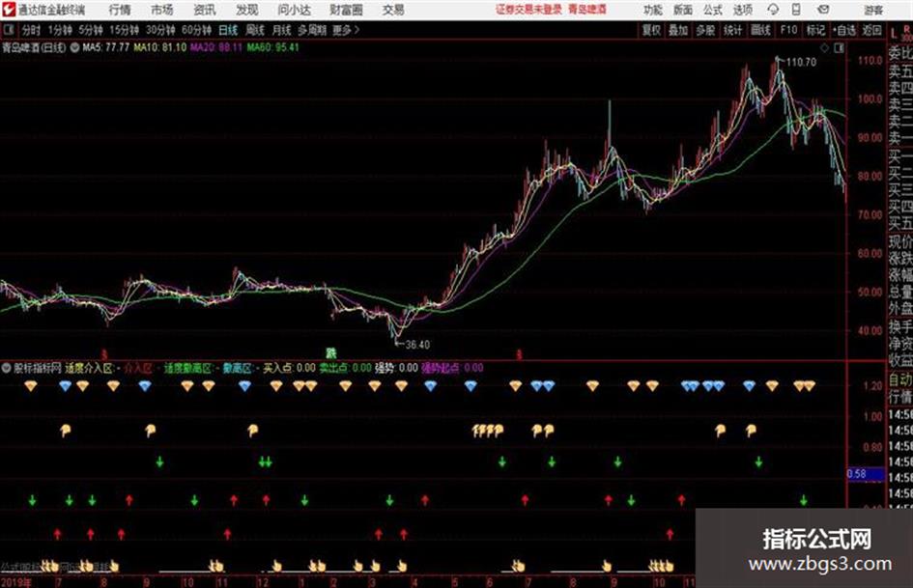
Task: Click the red R tab at the right edge
Action: 906,28
